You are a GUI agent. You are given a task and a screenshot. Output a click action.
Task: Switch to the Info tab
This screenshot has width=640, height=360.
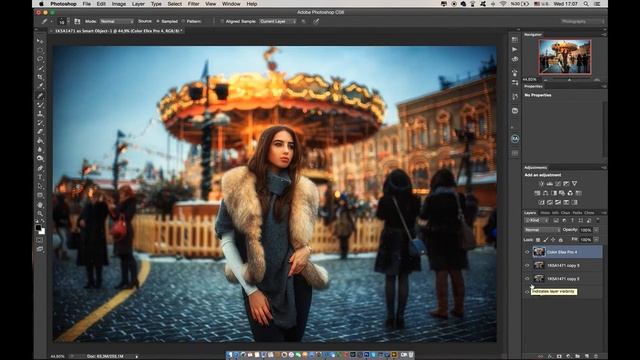tap(555, 213)
